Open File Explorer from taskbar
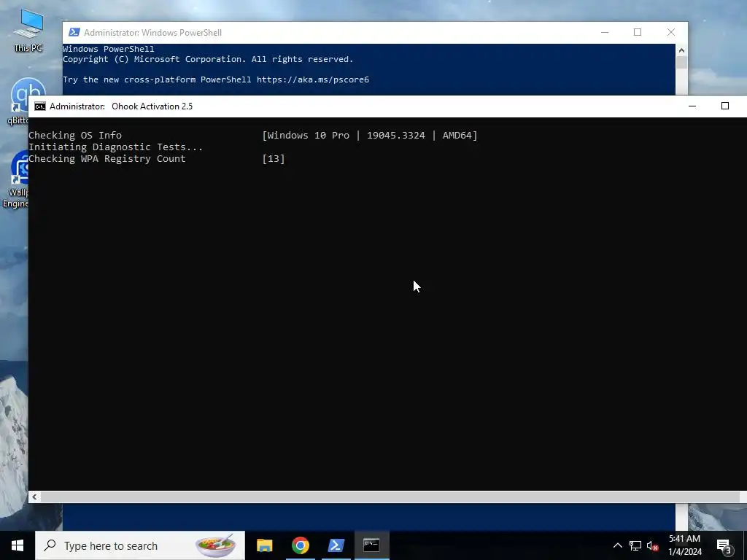Image resolution: width=747 pixels, height=560 pixels. point(264,545)
